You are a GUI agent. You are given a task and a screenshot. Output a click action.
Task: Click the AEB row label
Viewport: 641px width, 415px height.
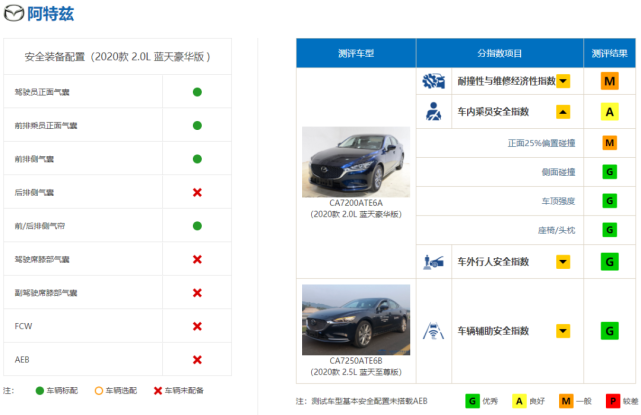click(x=22, y=360)
